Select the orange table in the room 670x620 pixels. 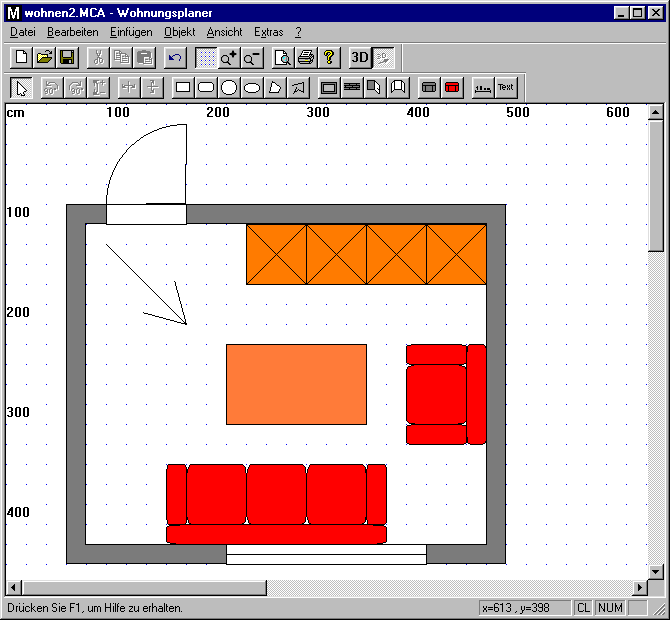pos(296,384)
